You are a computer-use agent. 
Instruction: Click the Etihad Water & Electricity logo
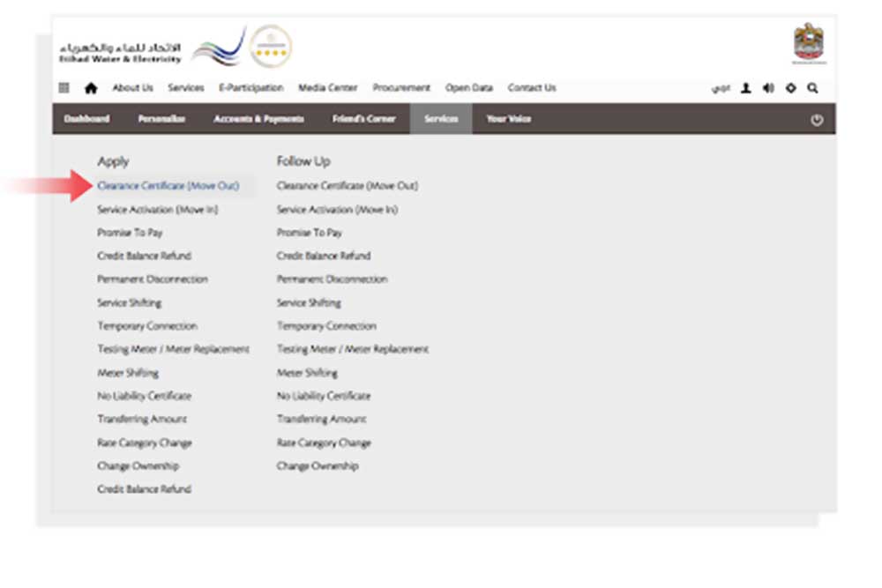(152, 48)
